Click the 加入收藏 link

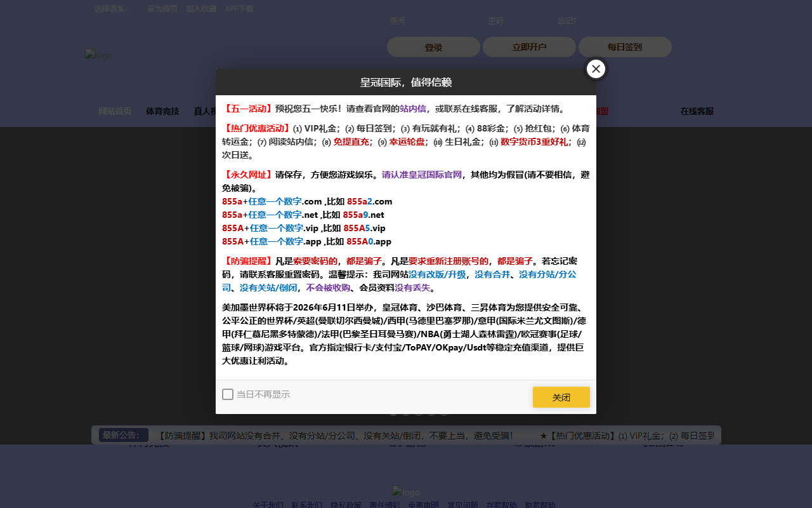click(201, 9)
